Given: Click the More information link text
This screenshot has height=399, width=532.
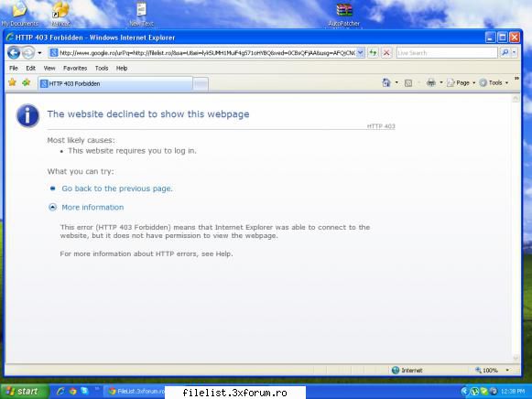Looking at the screenshot, I should coord(92,207).
